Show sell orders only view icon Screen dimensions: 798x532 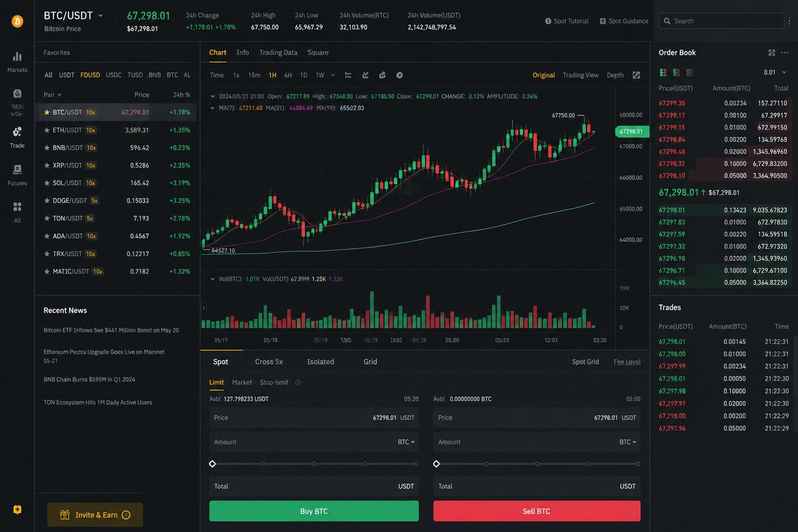pyautogui.click(x=690, y=72)
